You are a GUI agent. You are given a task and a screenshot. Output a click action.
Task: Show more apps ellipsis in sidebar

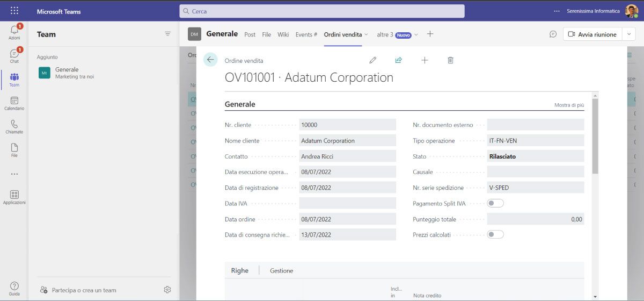[14, 174]
